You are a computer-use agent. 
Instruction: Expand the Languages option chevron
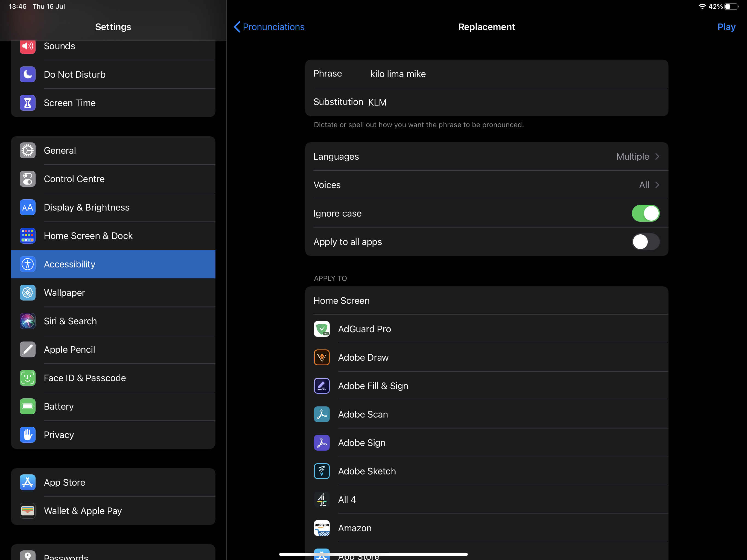tap(657, 156)
